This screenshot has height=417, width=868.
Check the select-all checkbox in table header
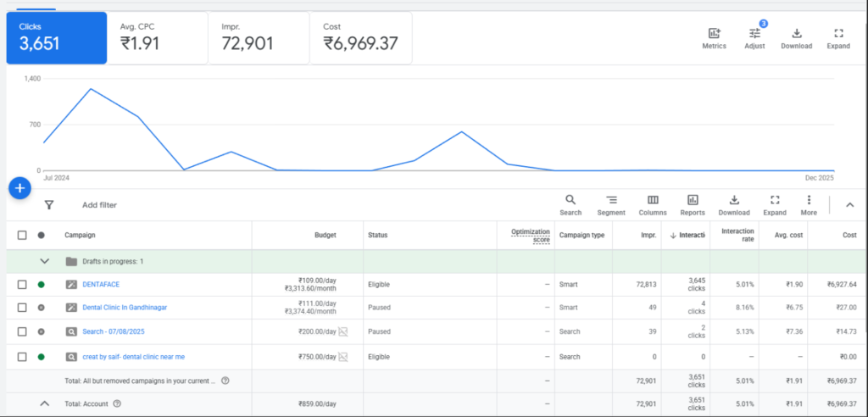(22, 235)
